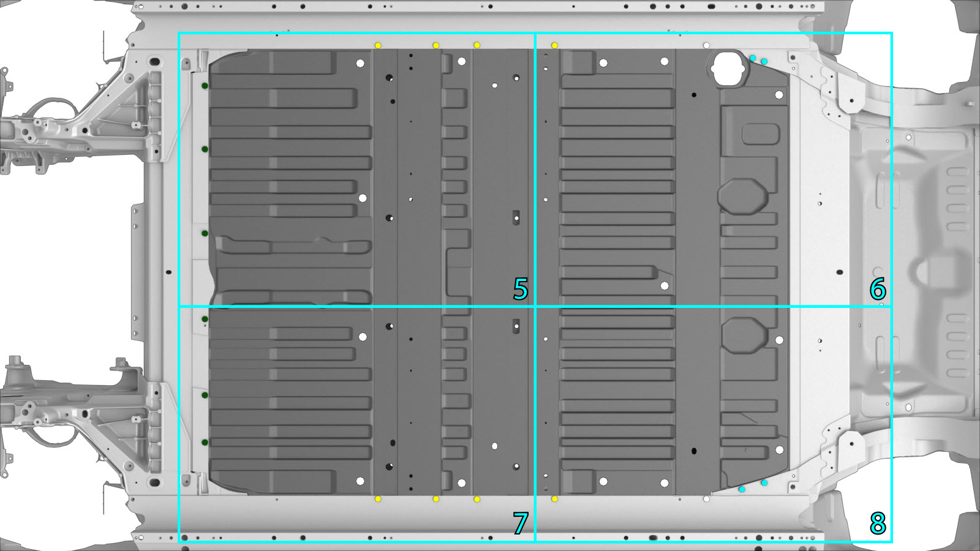Select middle yellow dot on zone 5 top rail

(x=436, y=45)
